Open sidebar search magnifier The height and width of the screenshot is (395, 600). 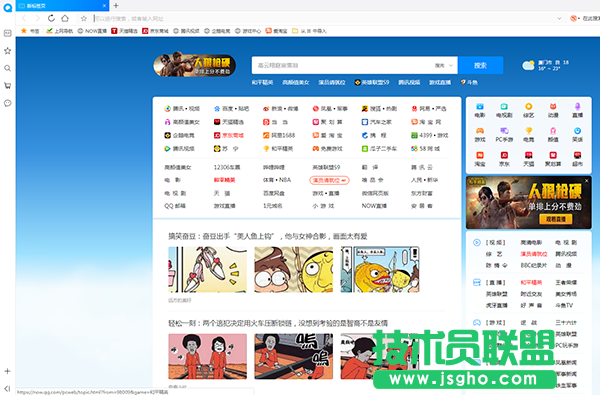tap(7, 68)
